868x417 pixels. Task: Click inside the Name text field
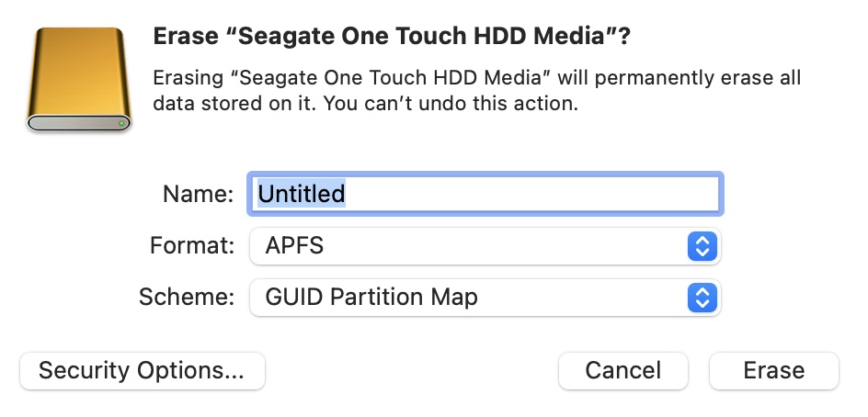pyautogui.click(x=485, y=195)
